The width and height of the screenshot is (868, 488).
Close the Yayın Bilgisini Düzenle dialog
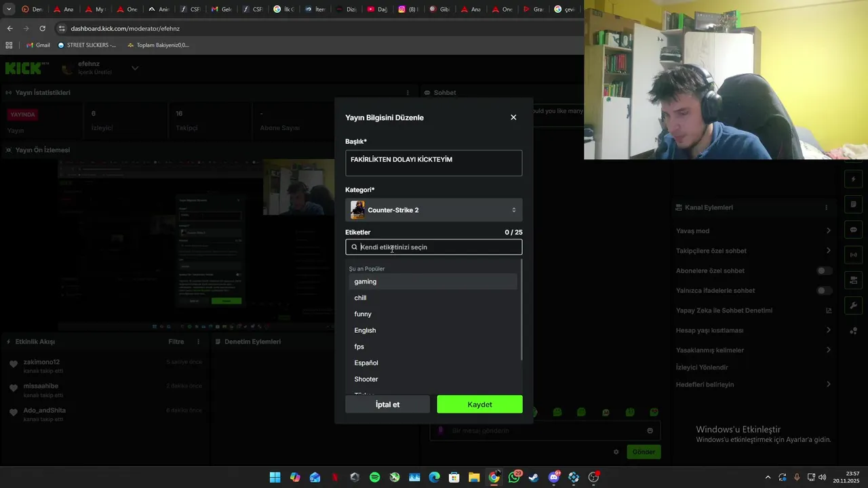513,117
